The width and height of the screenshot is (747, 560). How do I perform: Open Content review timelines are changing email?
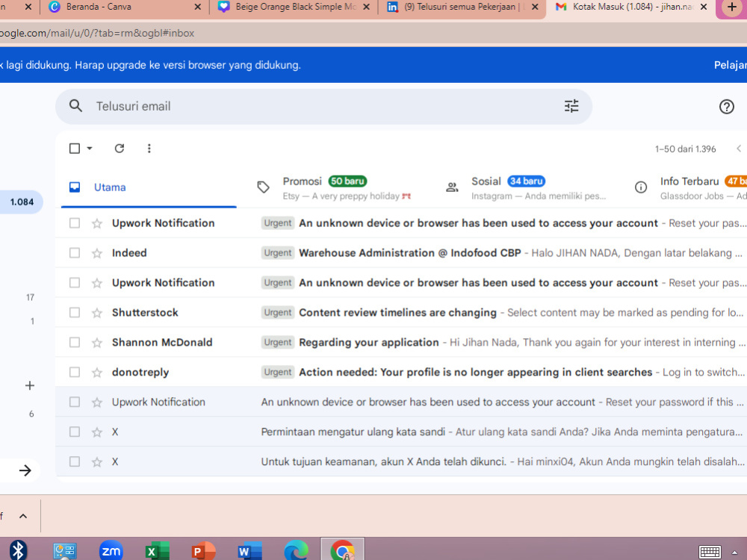click(398, 312)
